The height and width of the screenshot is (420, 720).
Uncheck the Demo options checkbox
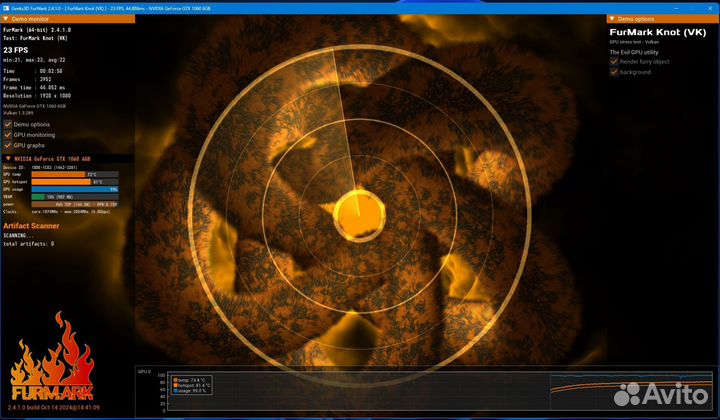[x=8, y=124]
